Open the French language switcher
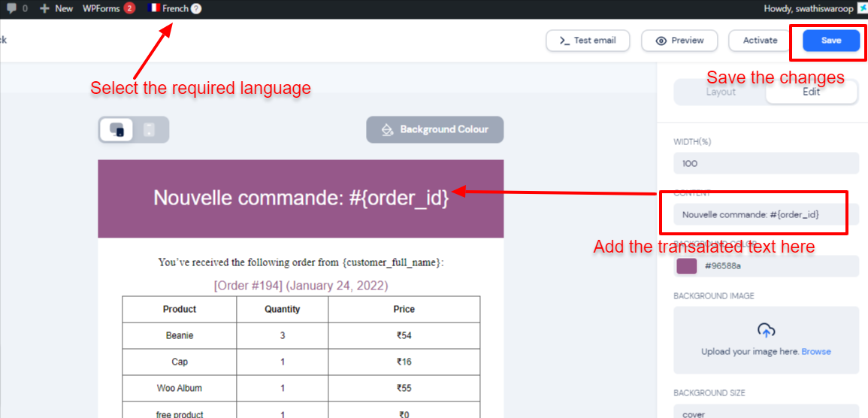This screenshot has width=868, height=418. (175, 9)
